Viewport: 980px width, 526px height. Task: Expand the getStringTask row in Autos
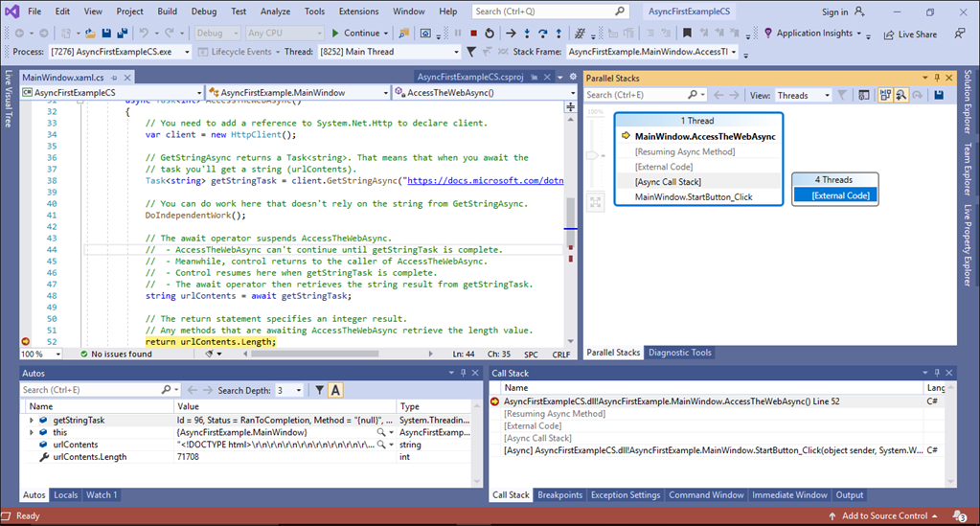32,421
